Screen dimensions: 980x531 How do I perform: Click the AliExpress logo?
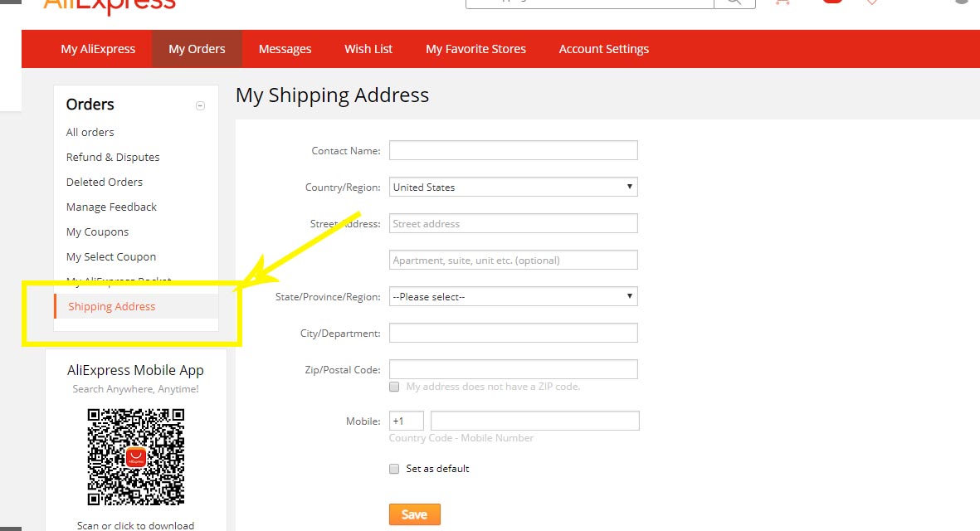coord(110,7)
